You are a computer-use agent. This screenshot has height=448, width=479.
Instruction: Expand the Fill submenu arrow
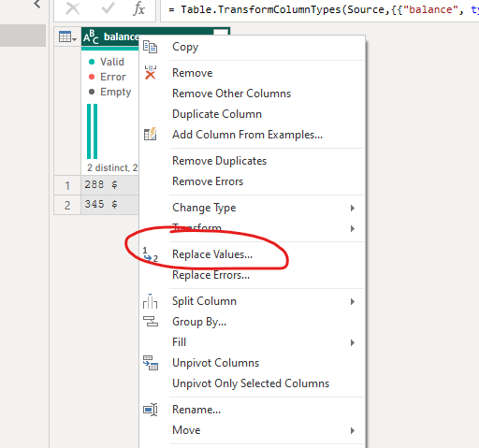click(x=353, y=342)
